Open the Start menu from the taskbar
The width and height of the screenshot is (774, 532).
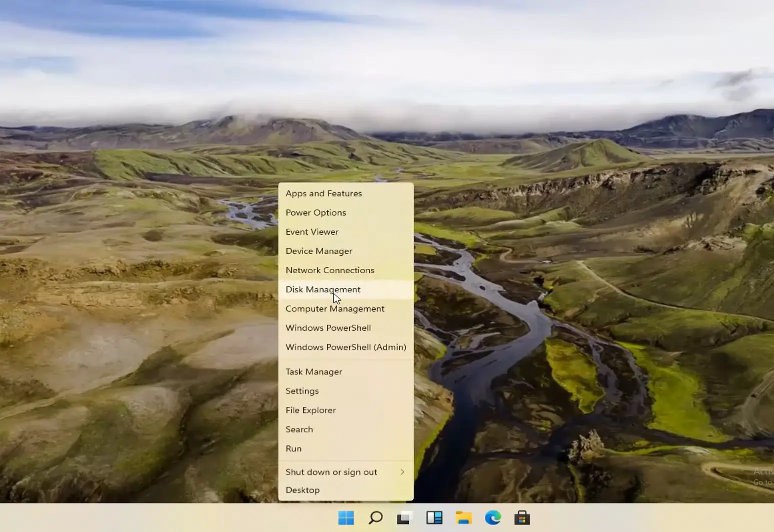point(346,518)
